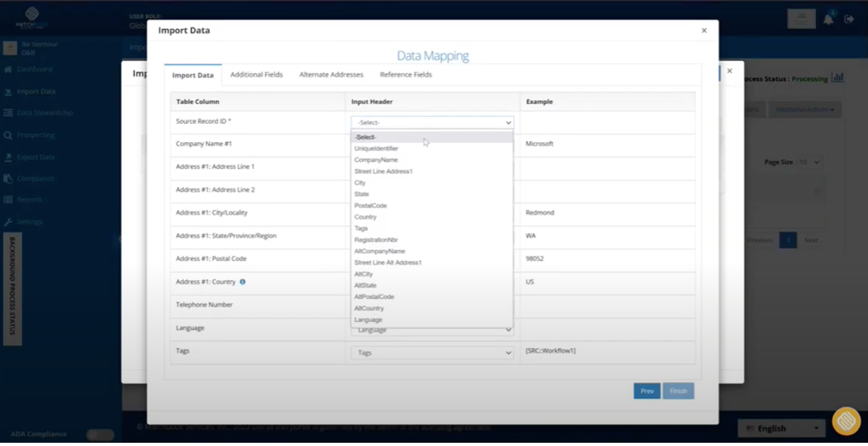Open the Tags input header dropdown
Viewport: 868px width, 446px height.
432,352
